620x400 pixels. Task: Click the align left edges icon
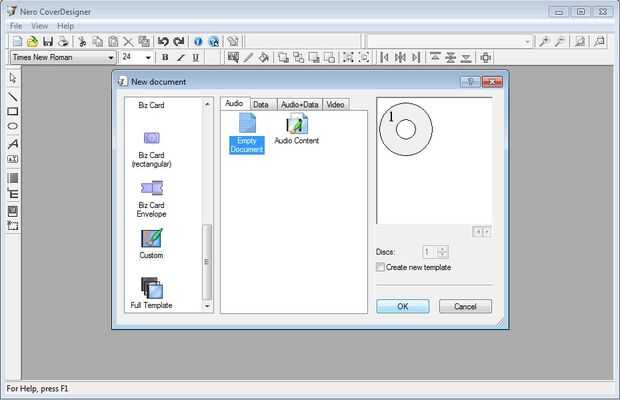click(384, 58)
